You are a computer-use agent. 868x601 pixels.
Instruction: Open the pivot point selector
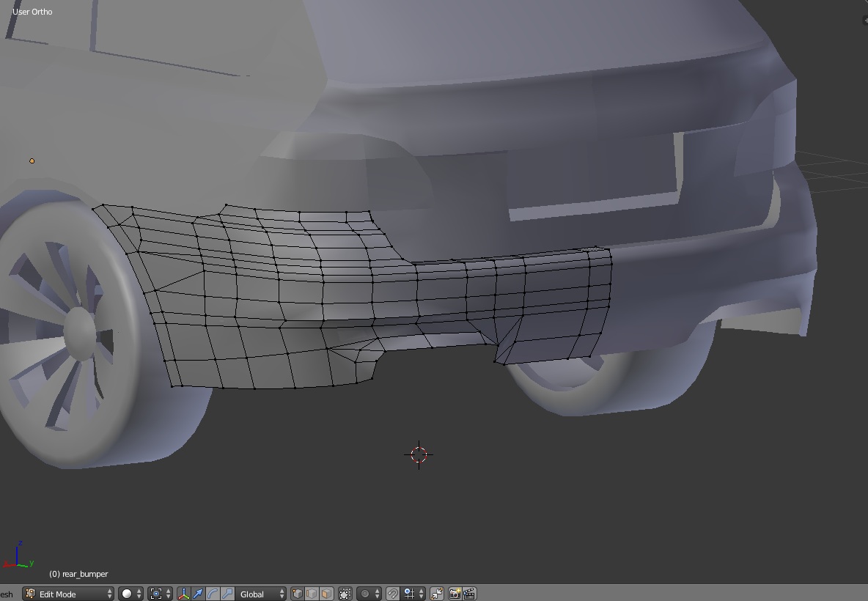pos(160,594)
